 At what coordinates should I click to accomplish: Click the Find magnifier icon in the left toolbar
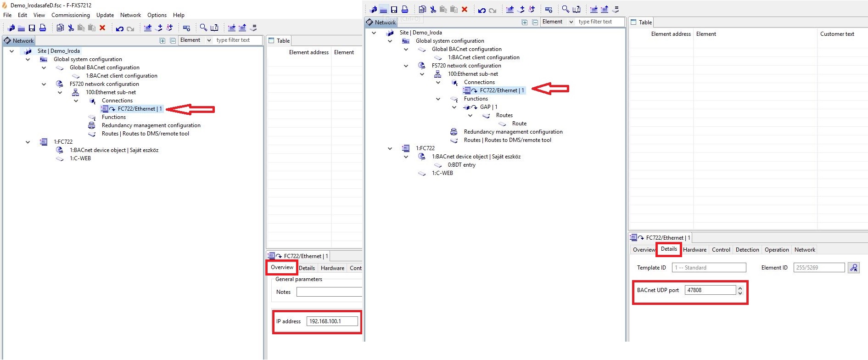203,28
